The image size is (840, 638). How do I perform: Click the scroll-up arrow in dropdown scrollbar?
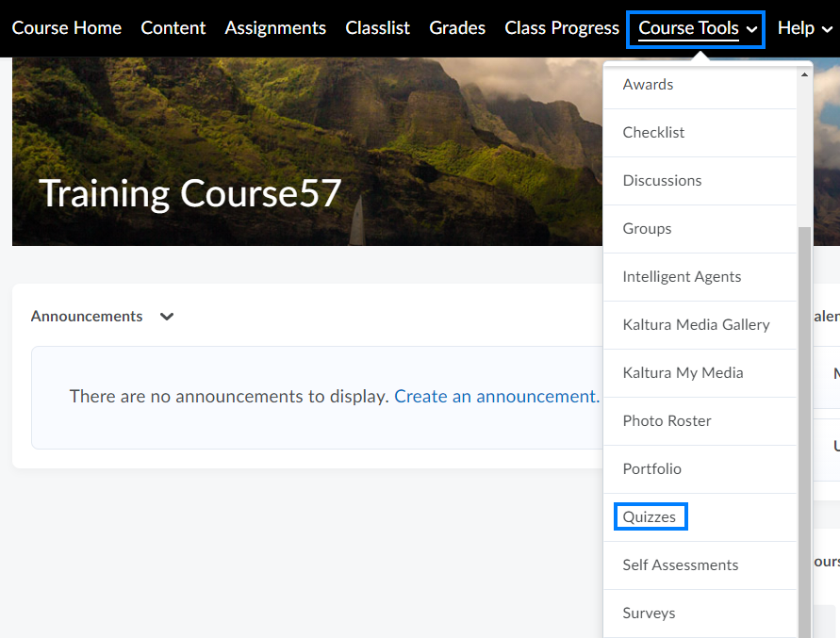pyautogui.click(x=804, y=74)
